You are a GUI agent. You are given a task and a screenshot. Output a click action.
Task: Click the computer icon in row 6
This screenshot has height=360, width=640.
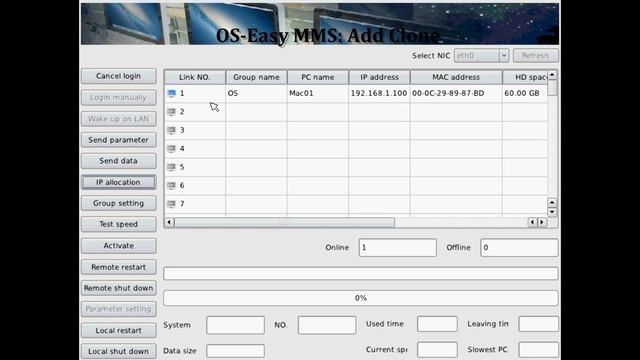tap(171, 185)
